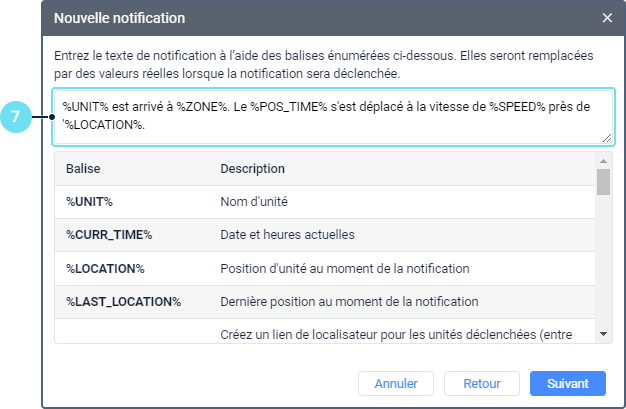Screen dimensions: 626x409
Task: Click the notification text resize handle
Action: 607,139
